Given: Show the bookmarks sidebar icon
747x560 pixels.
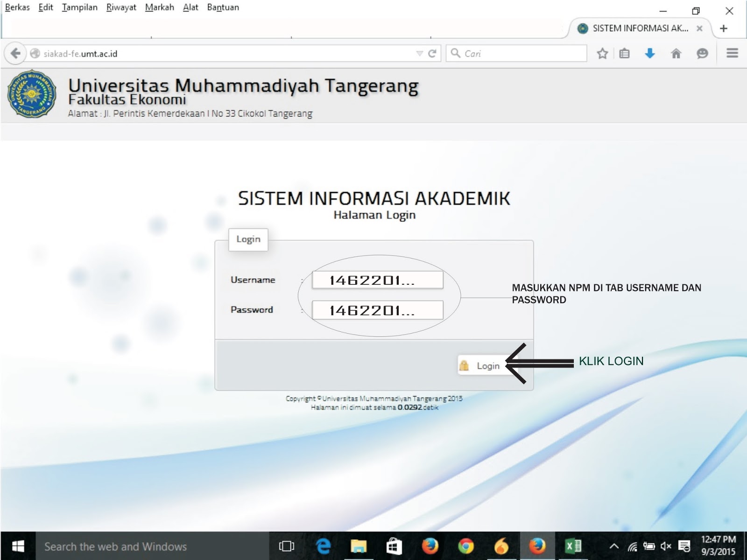Looking at the screenshot, I should 624,53.
